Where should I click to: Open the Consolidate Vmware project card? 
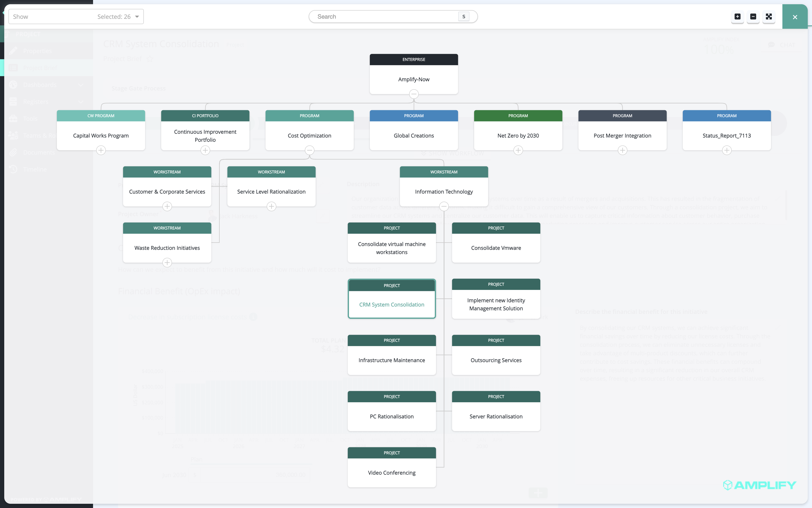click(496, 242)
